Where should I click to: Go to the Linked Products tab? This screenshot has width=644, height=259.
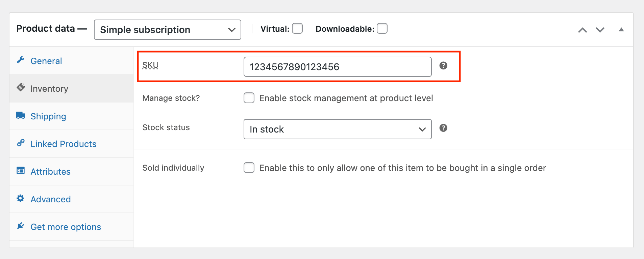[72, 144]
